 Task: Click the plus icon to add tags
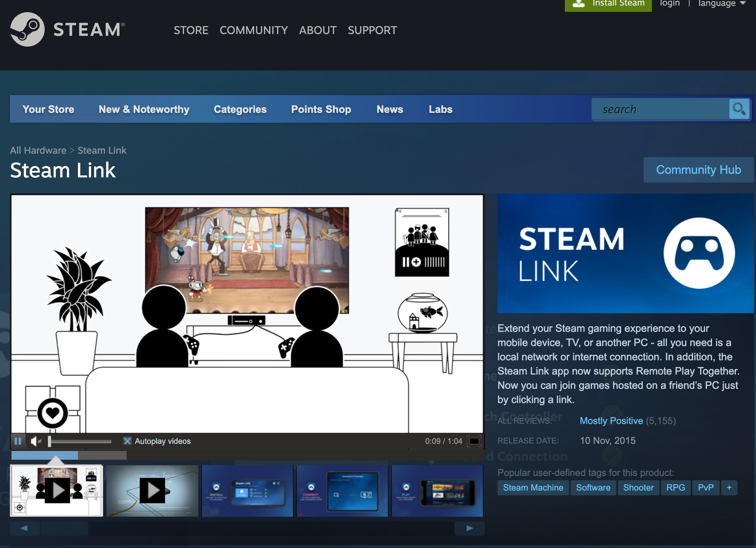(x=729, y=487)
